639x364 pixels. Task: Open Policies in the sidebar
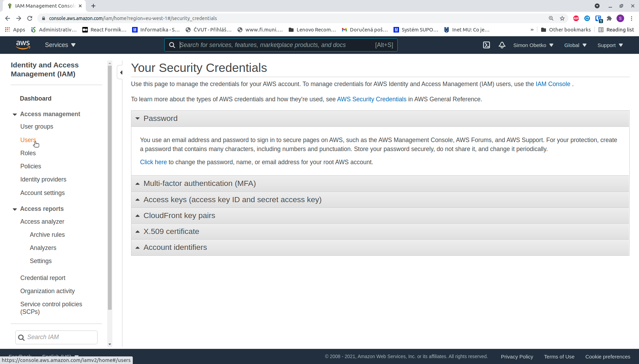pyautogui.click(x=31, y=166)
